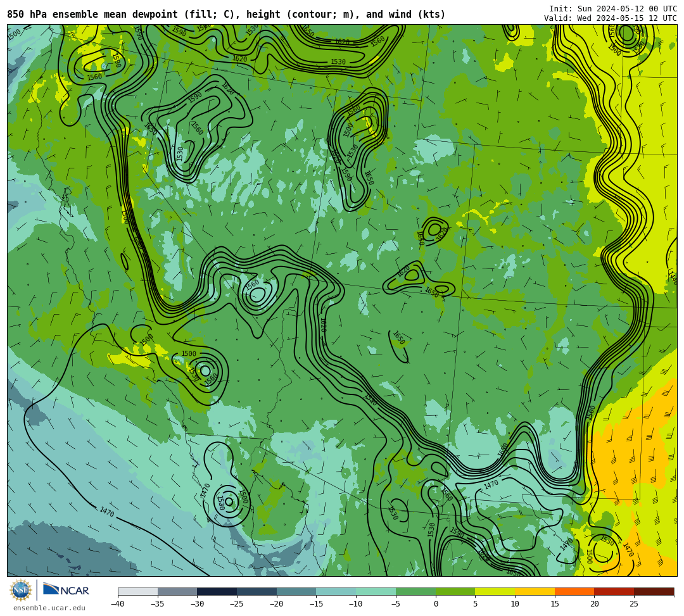Image resolution: width=684 pixels, height=616 pixels.
Task: Click the -40 colorbar tick label
Action: 117,604
